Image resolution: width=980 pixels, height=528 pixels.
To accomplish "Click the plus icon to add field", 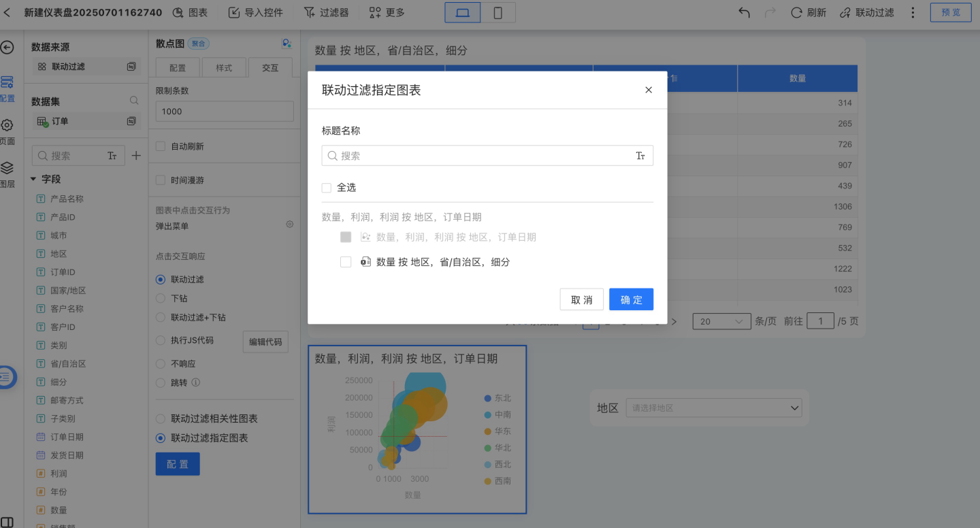I will (136, 156).
